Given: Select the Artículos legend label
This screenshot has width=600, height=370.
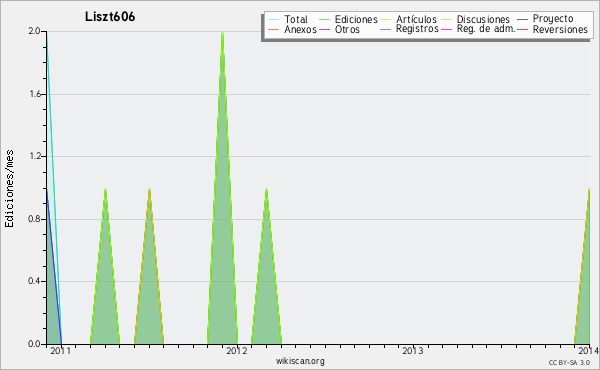Looking at the screenshot, I should (x=416, y=19).
